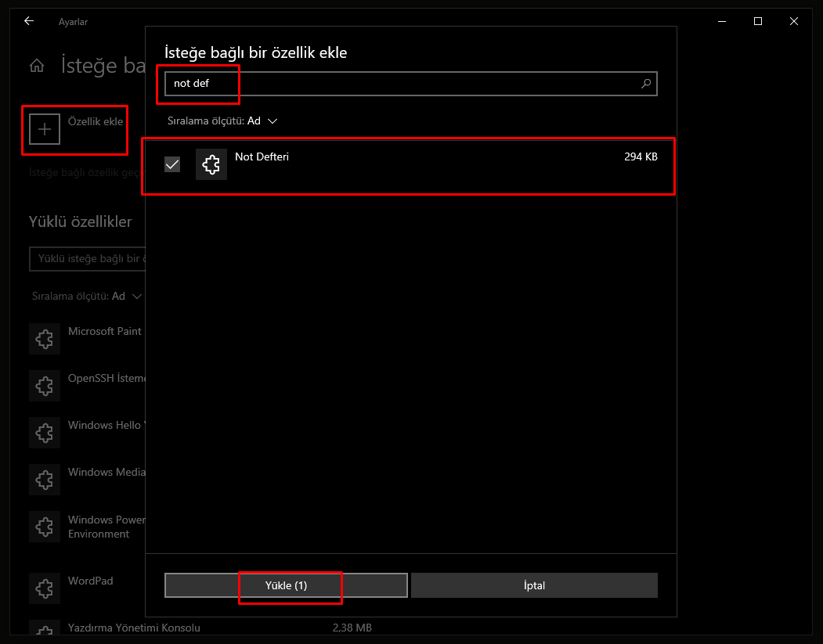Click Özellik ekle label
Viewport: 823px width, 644px height.
click(x=95, y=121)
